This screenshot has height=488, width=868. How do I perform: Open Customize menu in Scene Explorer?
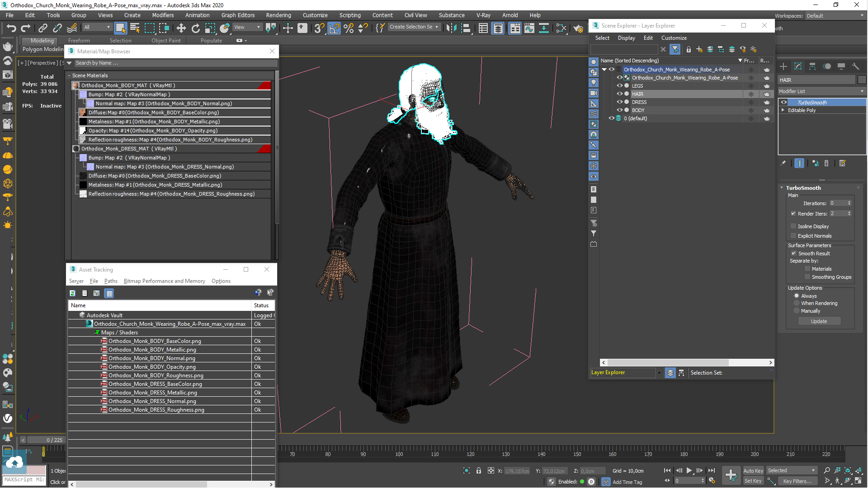(674, 38)
